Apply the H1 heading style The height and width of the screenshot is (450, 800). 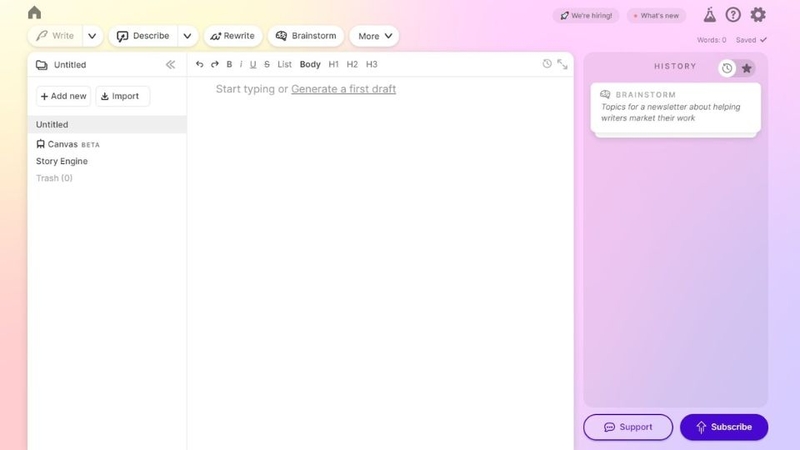tap(334, 64)
